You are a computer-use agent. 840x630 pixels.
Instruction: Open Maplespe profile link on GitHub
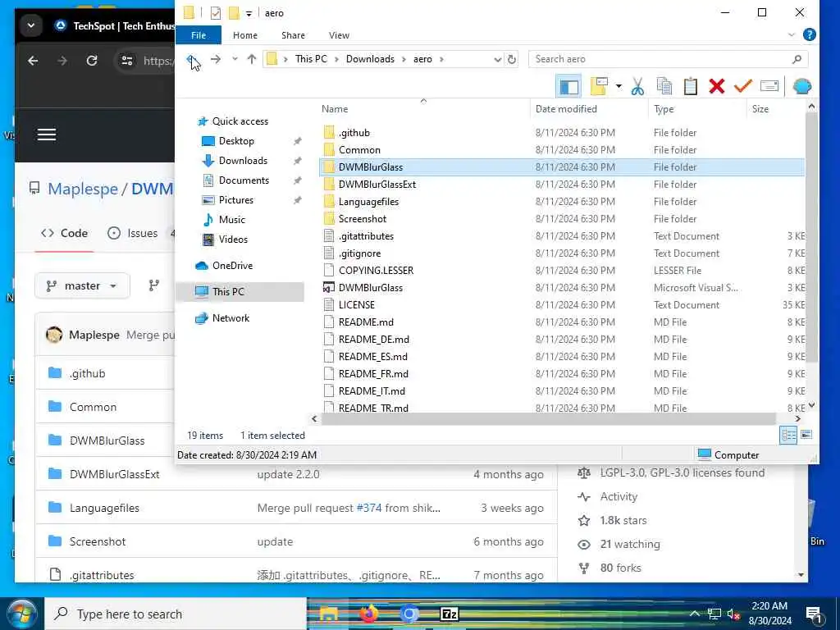83,189
